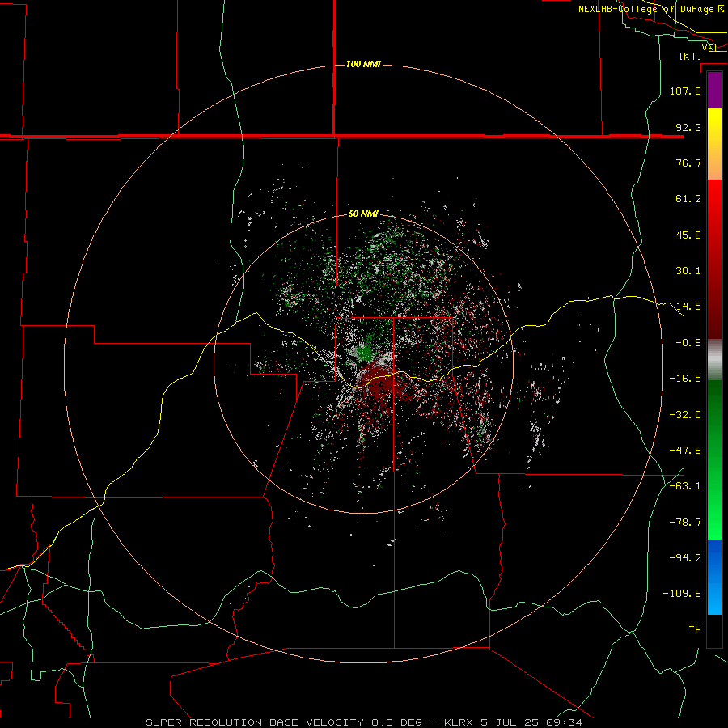Click the purple segment of the velocity scale

714,90
